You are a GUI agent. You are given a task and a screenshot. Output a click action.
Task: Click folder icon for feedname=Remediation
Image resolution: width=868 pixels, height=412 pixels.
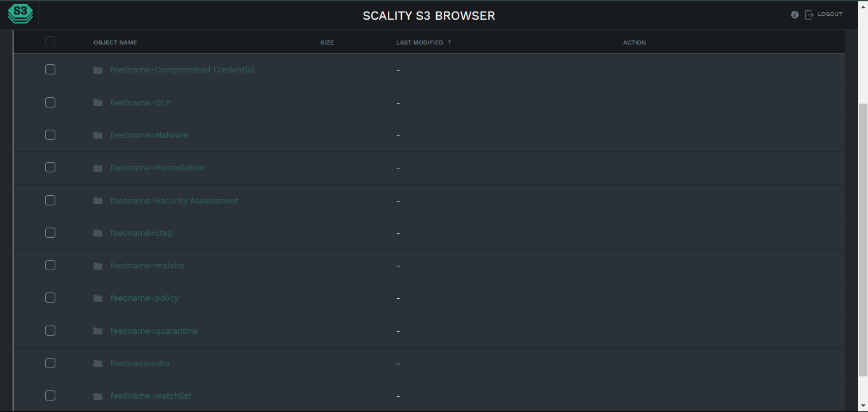(98, 168)
